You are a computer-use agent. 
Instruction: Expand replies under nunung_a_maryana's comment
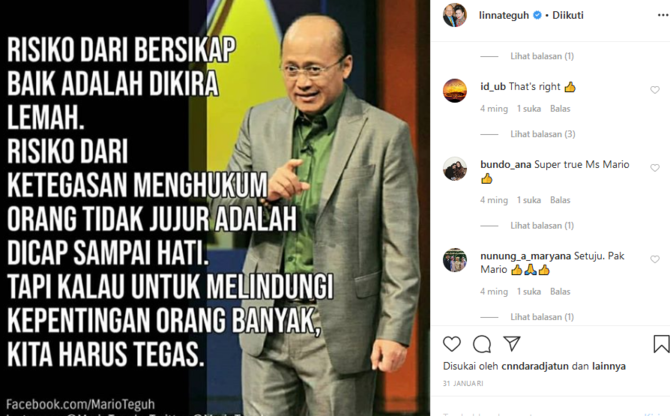[542, 317]
